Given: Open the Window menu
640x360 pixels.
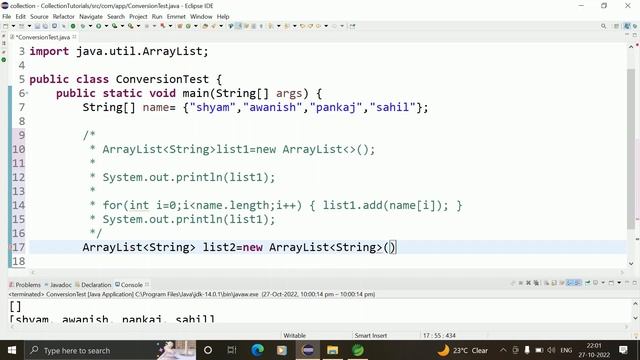Looking at the screenshot, I should [201, 16].
